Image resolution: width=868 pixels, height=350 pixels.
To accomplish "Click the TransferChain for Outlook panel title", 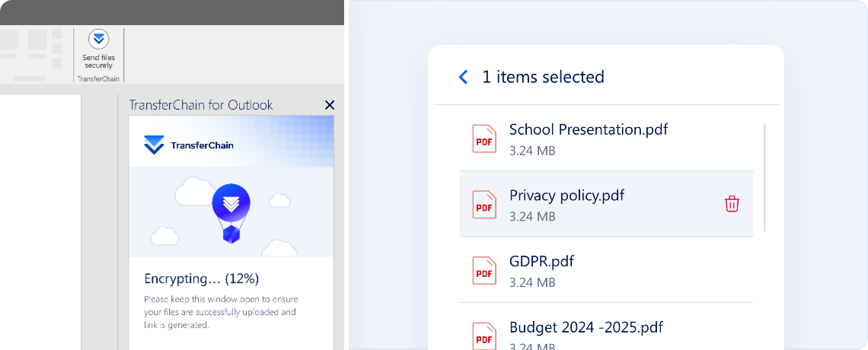I will [x=201, y=105].
